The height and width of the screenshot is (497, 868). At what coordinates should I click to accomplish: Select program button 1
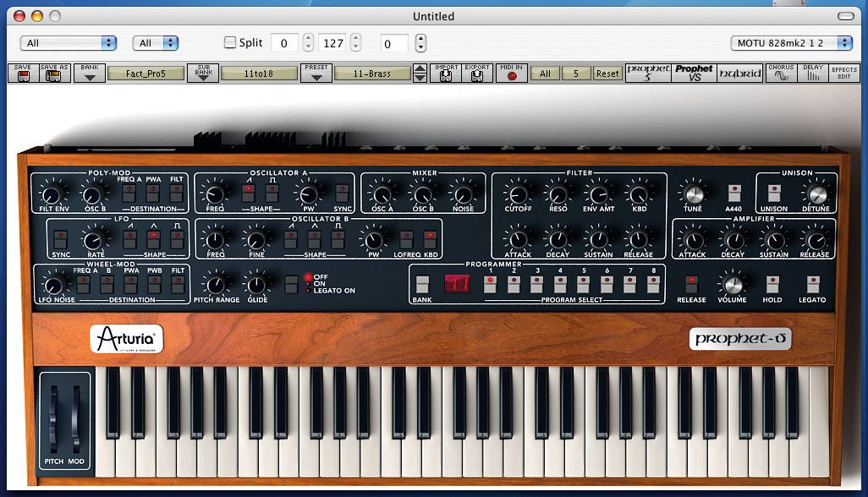(490, 284)
